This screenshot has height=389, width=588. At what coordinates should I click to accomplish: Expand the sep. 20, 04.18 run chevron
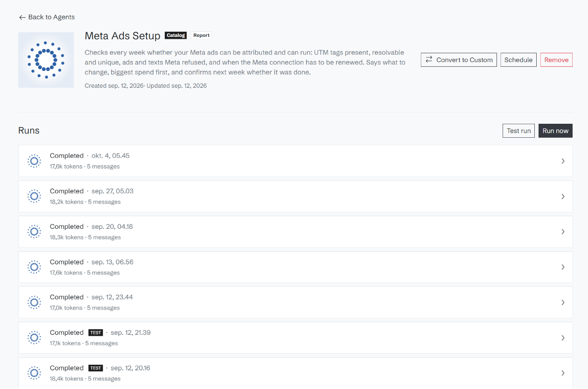(563, 232)
